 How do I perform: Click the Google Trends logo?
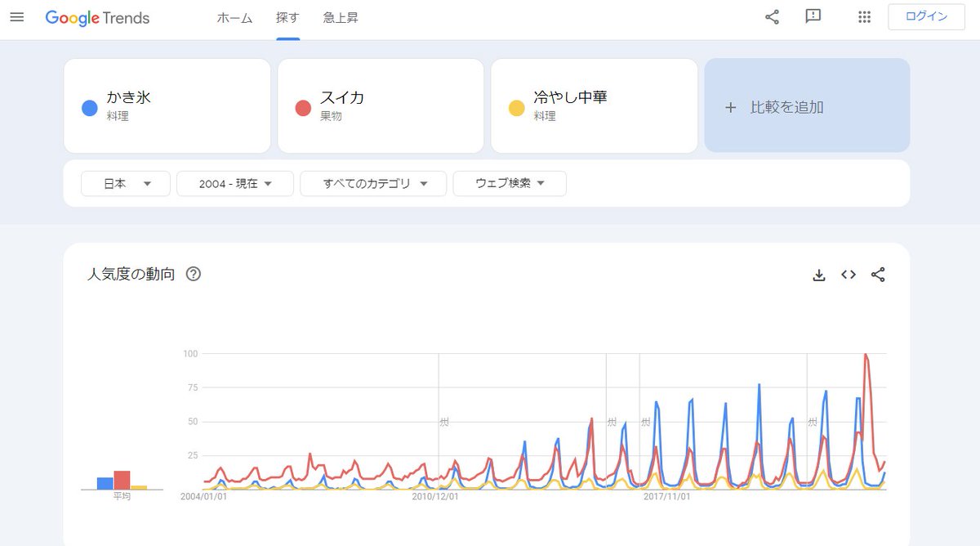coord(97,18)
